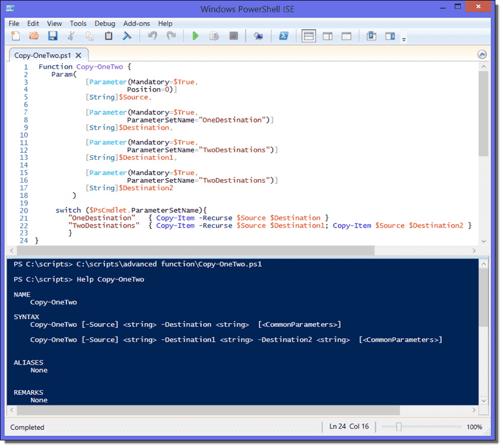This screenshot has height=448, width=503.
Task: Click 'switch' keyword on line 20
Action: click(68, 211)
